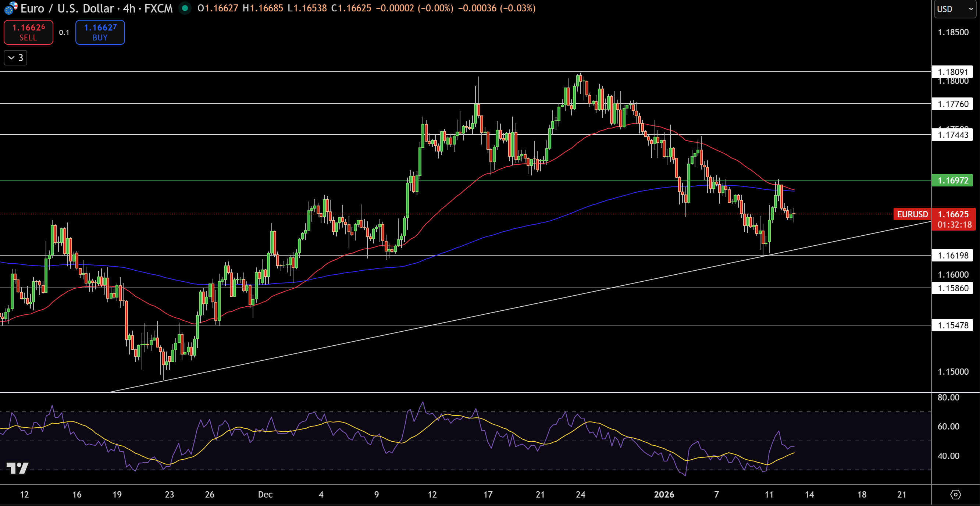Click the 1.16000 price axis value
The height and width of the screenshot is (506, 980).
[x=953, y=275]
